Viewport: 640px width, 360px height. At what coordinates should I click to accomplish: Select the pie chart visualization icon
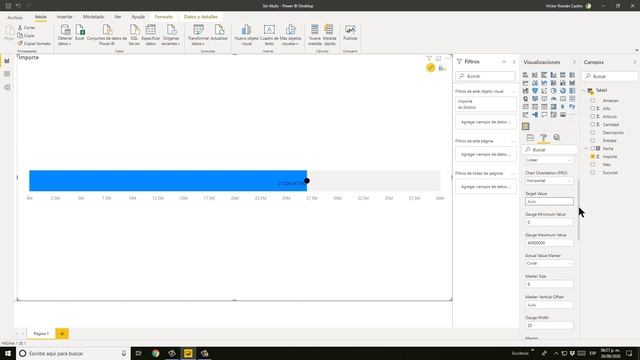coord(553,91)
